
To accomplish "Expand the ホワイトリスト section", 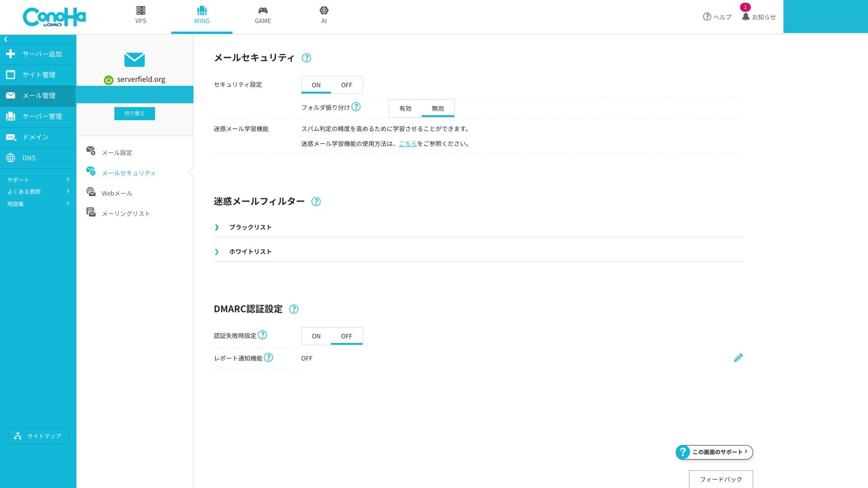I will click(x=250, y=252).
